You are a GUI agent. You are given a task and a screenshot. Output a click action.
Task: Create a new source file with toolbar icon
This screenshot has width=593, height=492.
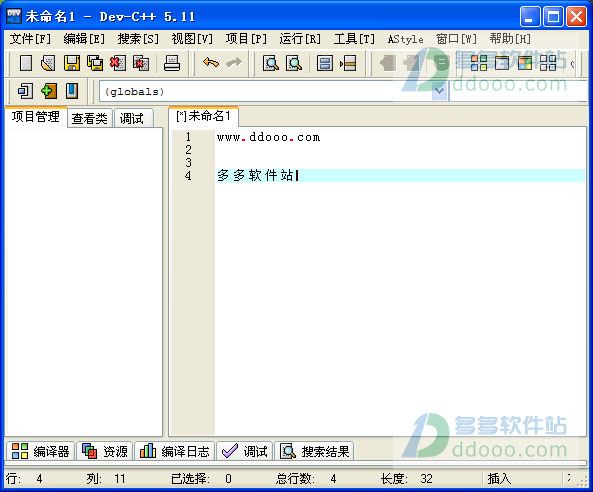click(x=26, y=63)
